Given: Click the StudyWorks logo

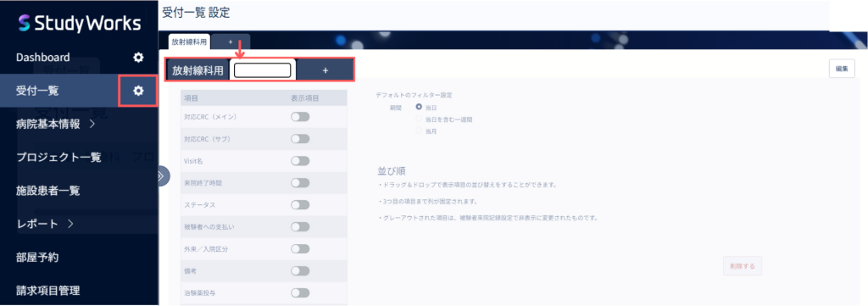Looking at the screenshot, I should point(80,23).
